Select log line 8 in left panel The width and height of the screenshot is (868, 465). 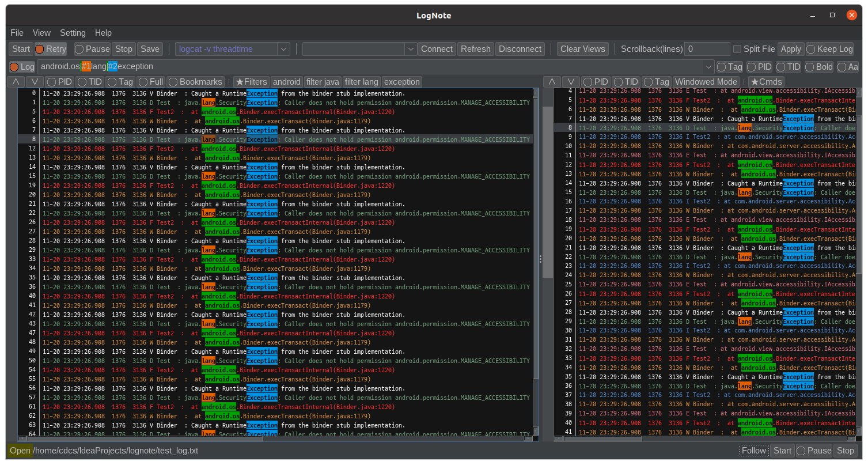[275, 139]
